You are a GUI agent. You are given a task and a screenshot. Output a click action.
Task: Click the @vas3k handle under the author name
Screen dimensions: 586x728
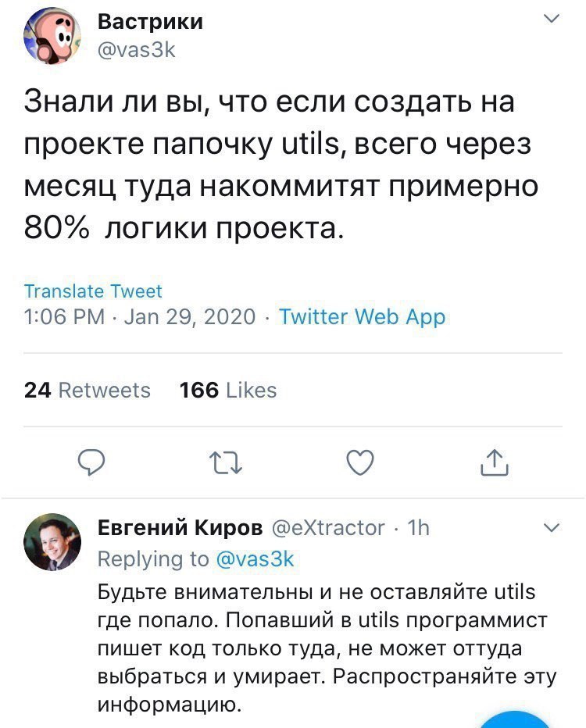pos(136,50)
